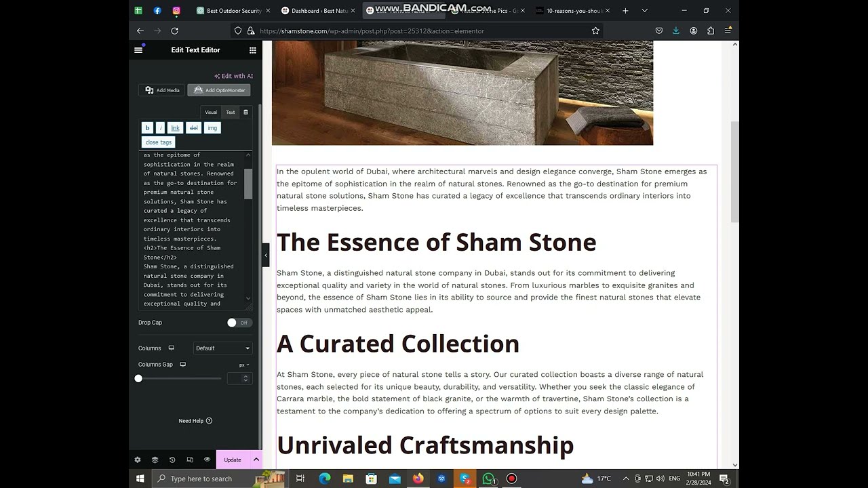This screenshot has width=868, height=488.
Task: Open the widgets grid panel
Action: [x=252, y=50]
